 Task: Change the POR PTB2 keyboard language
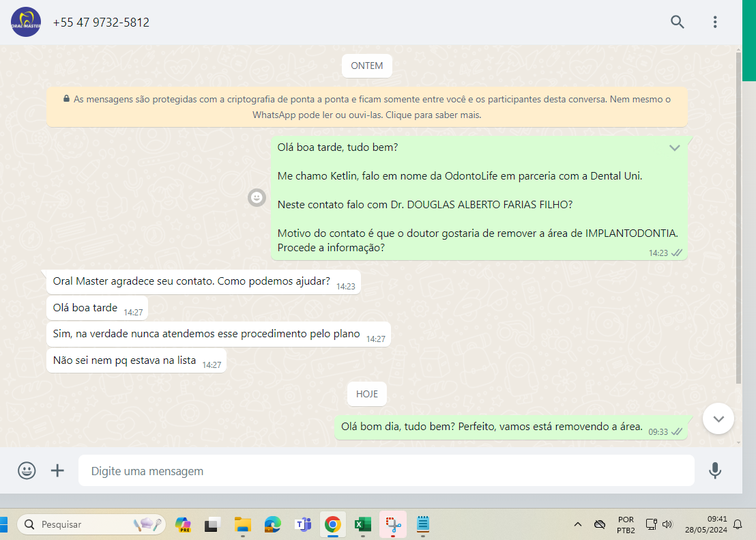[x=626, y=524]
